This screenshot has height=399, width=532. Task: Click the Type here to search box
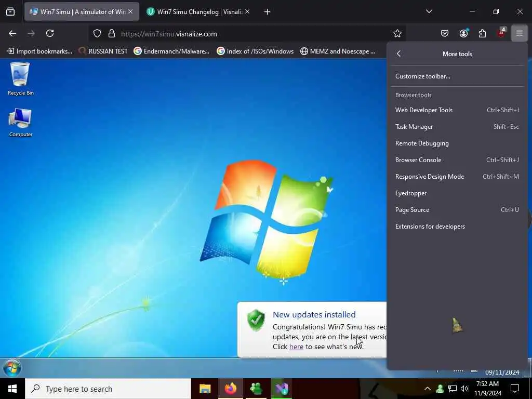(108, 389)
